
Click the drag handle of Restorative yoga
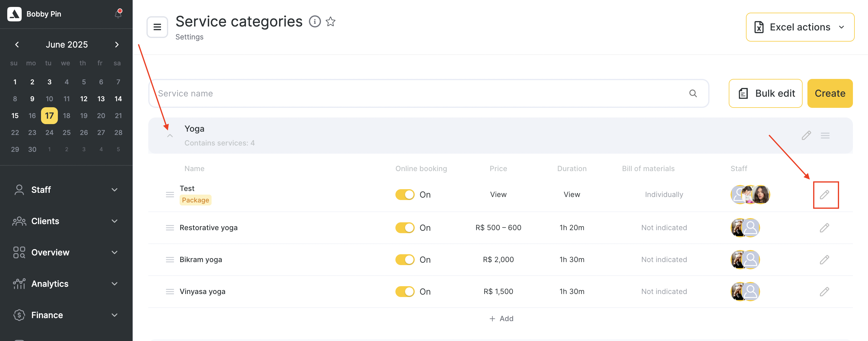coord(170,227)
